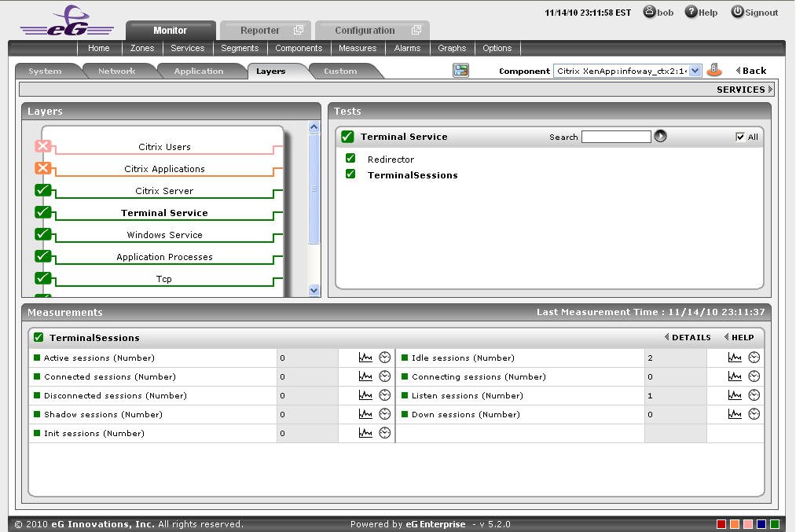Image resolution: width=796 pixels, height=532 pixels.
Task: Expand DETAILS for TerminalSessions
Action: coord(688,337)
